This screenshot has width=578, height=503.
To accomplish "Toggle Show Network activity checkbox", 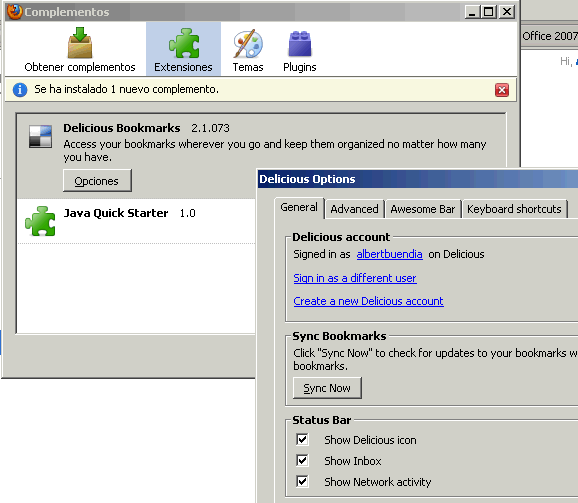I will click(x=302, y=482).
